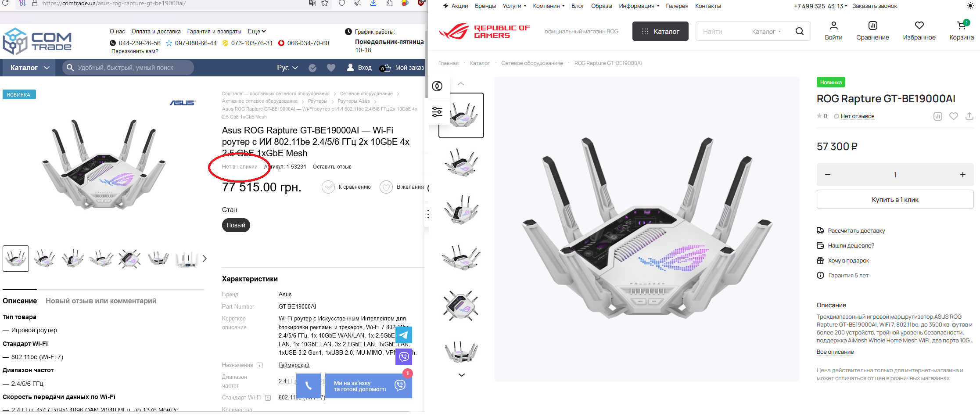Open Бренды menu item
The height and width of the screenshot is (417, 980).
(x=485, y=6)
